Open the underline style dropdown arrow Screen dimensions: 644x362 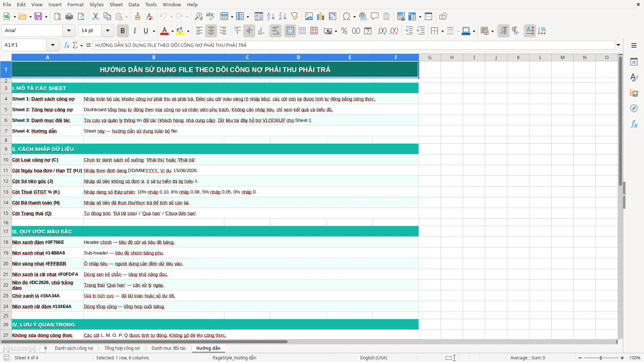pos(153,31)
